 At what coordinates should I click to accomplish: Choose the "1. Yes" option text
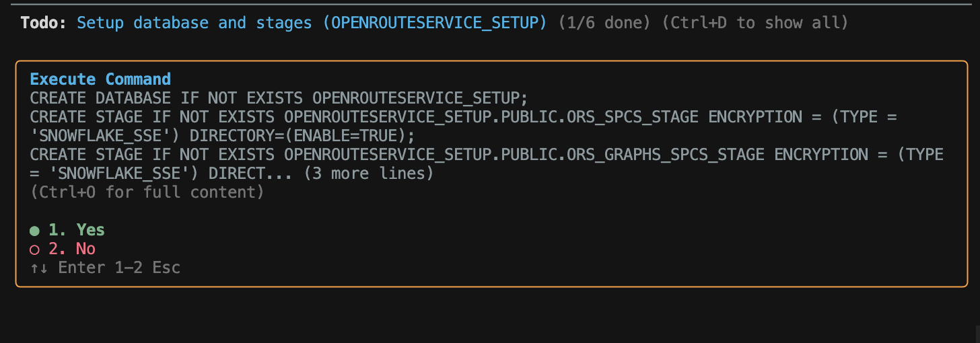coord(76,230)
